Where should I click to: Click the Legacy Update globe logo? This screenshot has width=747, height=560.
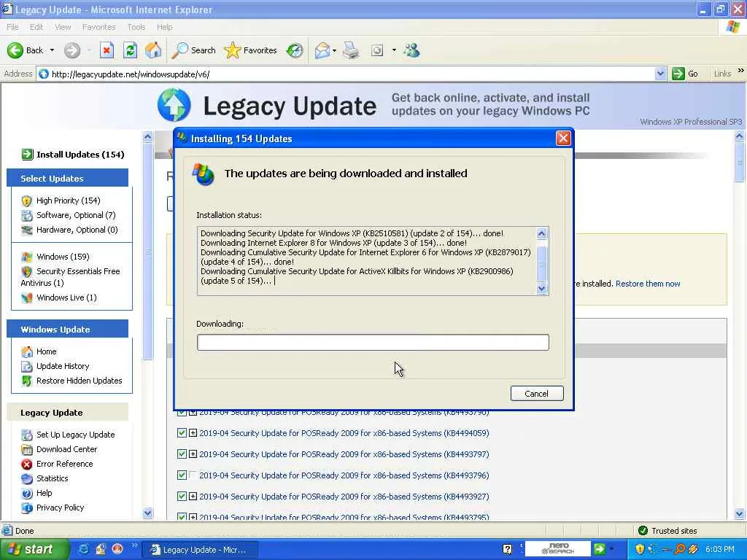coord(174,105)
